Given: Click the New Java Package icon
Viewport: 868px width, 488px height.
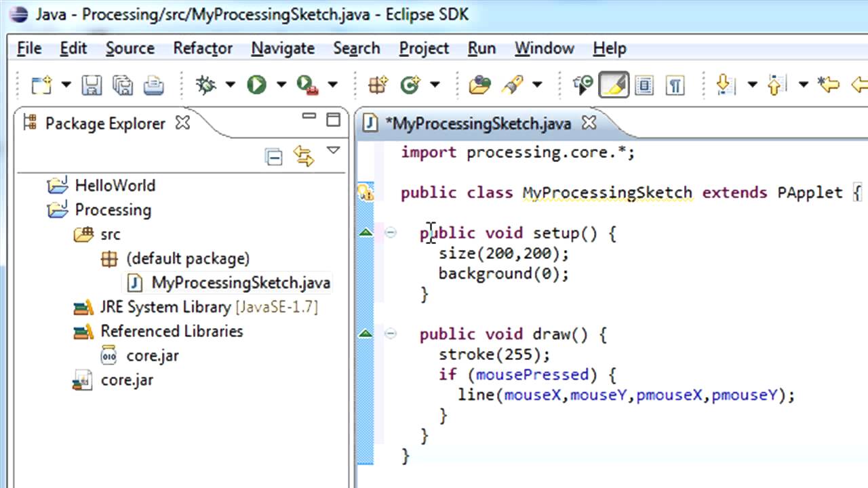Looking at the screenshot, I should click(378, 85).
